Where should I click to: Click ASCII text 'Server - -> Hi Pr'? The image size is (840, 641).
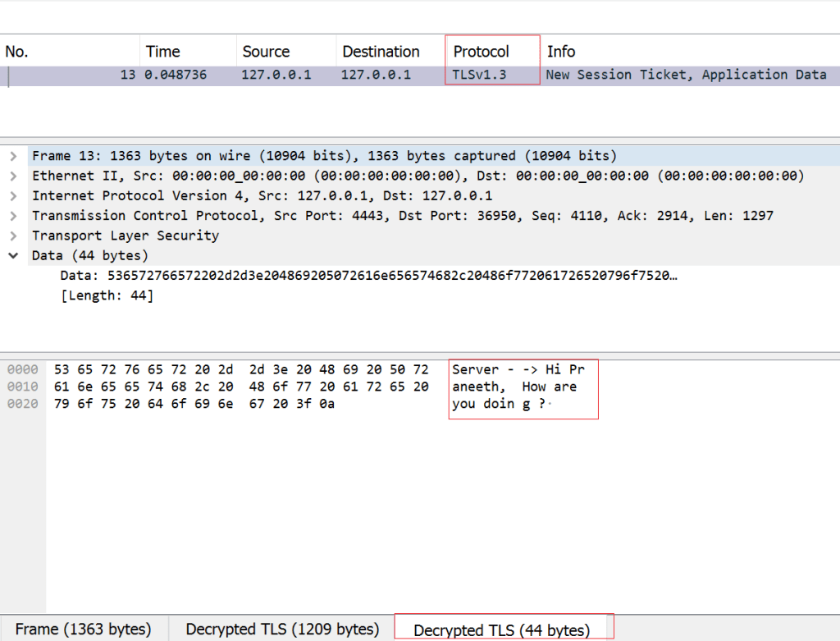pos(518,369)
